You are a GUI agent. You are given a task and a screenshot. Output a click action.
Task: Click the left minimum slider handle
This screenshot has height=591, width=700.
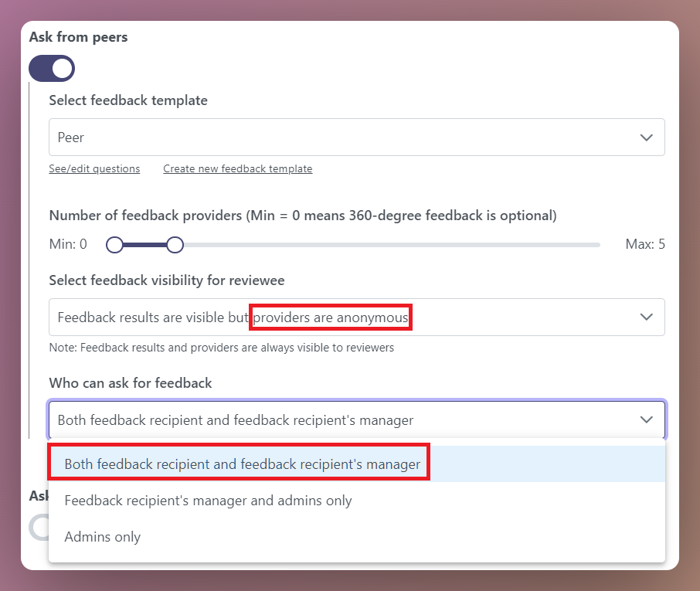click(x=114, y=244)
